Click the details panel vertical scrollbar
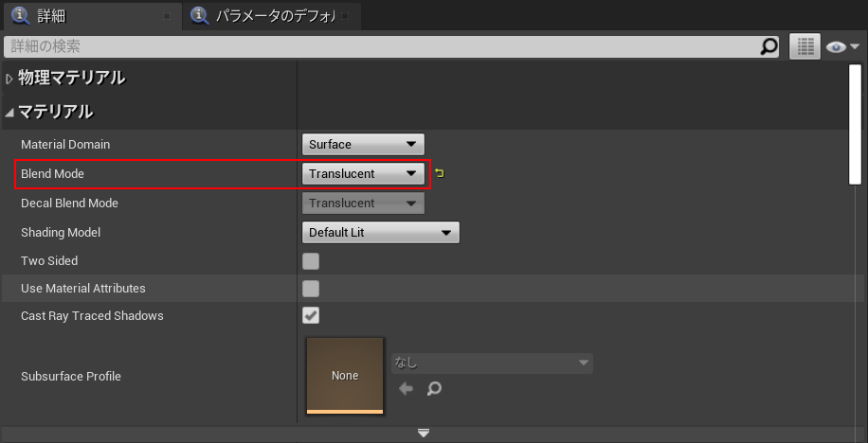The image size is (868, 443). pyautogui.click(x=856, y=124)
